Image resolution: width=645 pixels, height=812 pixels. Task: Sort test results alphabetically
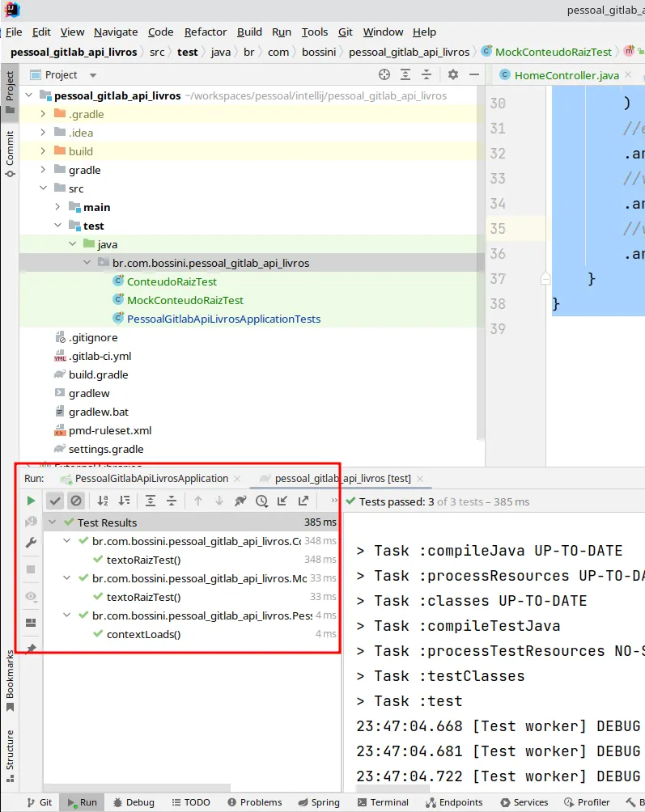[x=103, y=501]
